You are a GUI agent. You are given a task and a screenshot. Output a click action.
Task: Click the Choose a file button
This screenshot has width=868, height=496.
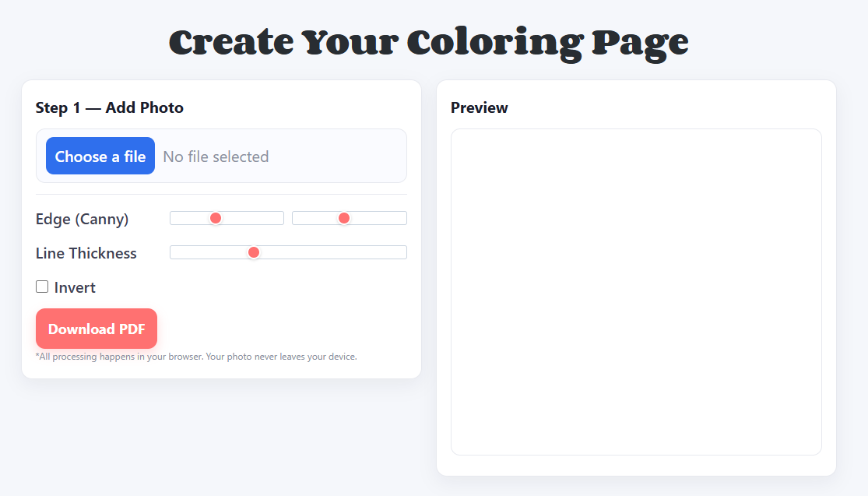100,156
